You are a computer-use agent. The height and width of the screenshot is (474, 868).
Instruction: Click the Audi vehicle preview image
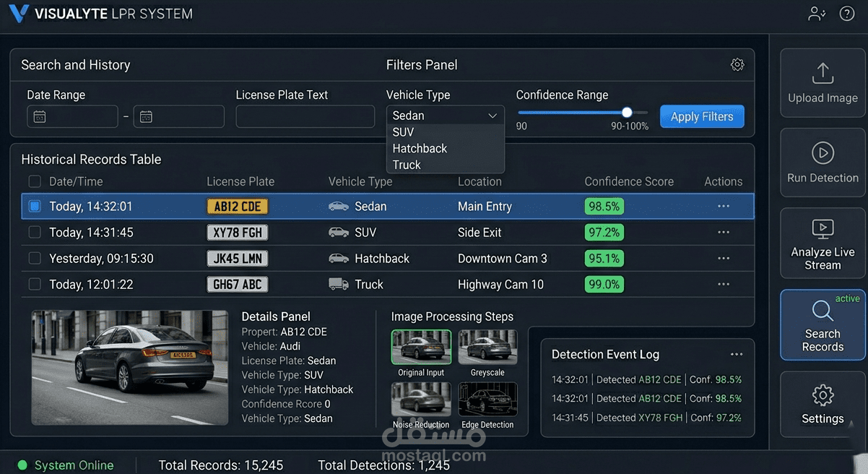coord(130,368)
